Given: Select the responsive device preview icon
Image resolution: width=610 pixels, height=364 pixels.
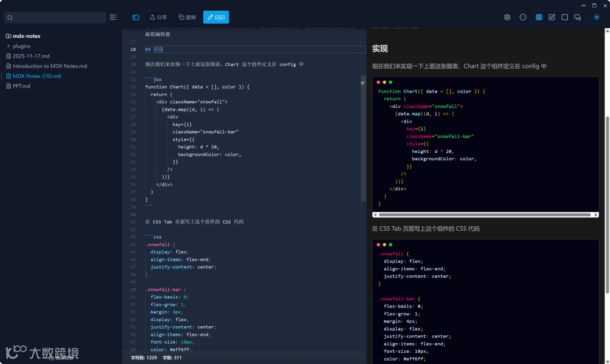Looking at the screenshot, I should (x=577, y=17).
